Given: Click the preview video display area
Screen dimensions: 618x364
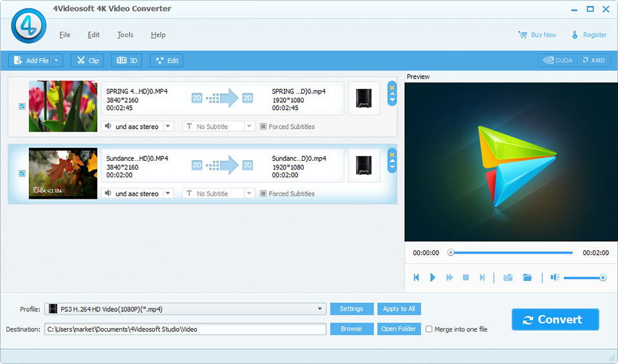Looking at the screenshot, I should coord(510,161).
